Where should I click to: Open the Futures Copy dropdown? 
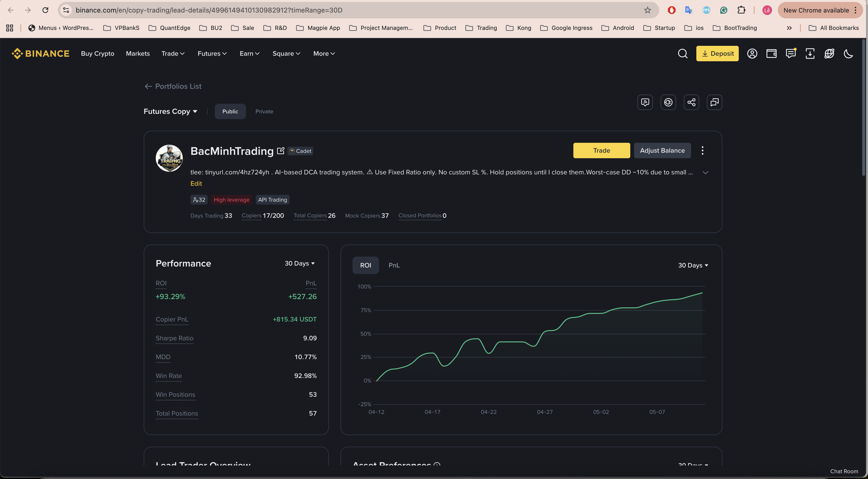pos(170,111)
